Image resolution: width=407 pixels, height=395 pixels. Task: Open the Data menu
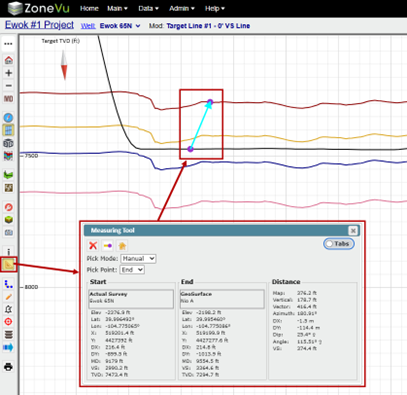tap(148, 8)
